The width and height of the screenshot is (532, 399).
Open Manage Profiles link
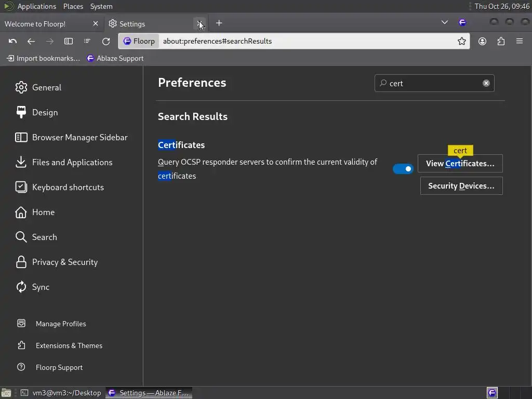pos(51,324)
